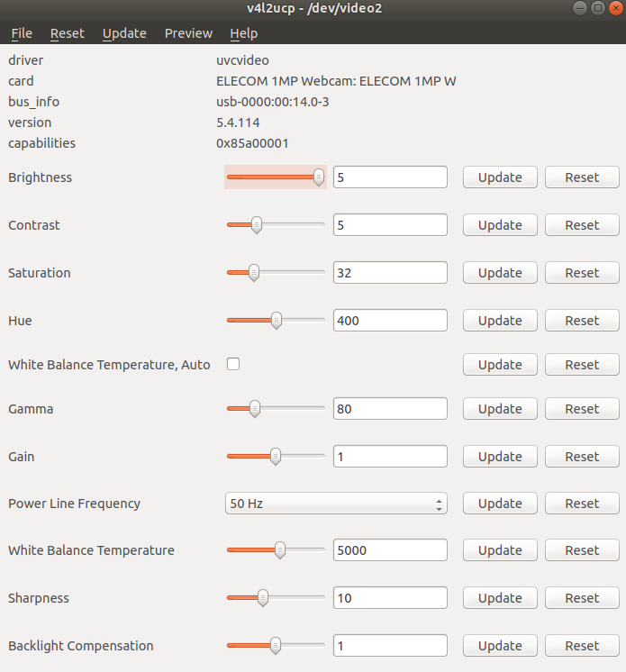Click the Contrast slider handle
The height and width of the screenshot is (672, 626).
[x=256, y=224]
